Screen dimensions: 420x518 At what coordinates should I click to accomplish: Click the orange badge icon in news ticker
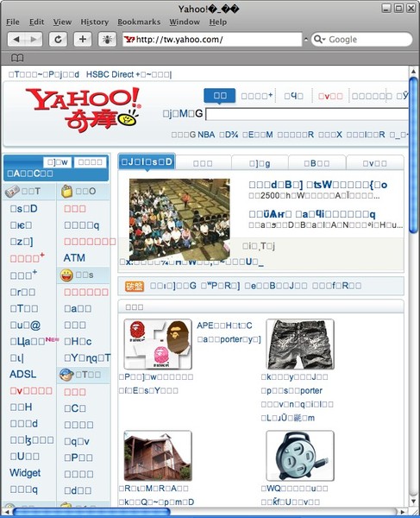135,286
